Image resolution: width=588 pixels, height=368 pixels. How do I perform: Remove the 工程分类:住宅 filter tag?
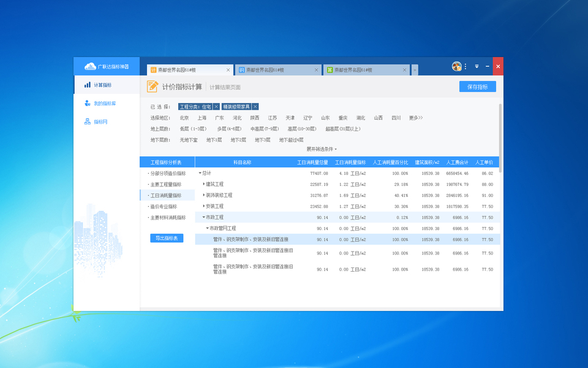tap(216, 107)
